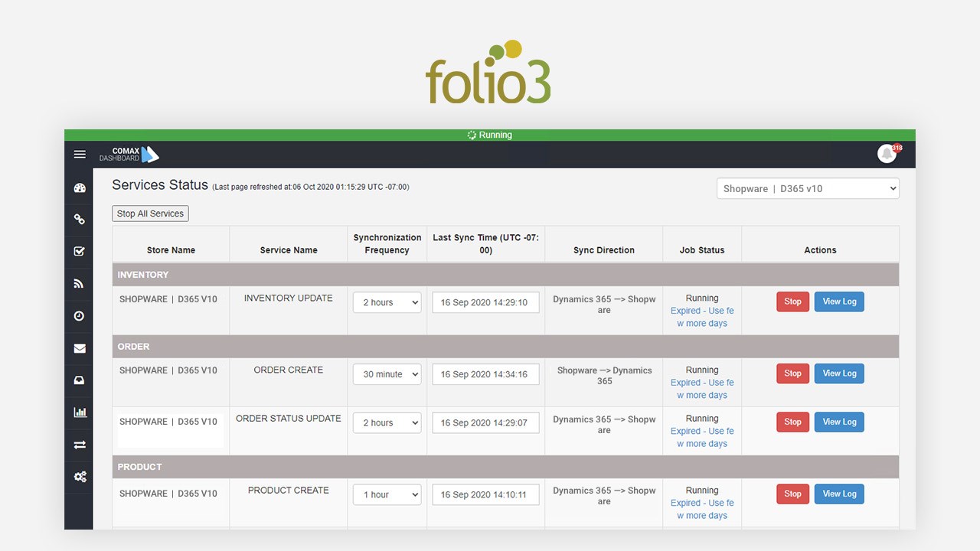Change Inventory Update frequency dropdown
Viewport: 980px width, 551px height.
click(x=387, y=302)
